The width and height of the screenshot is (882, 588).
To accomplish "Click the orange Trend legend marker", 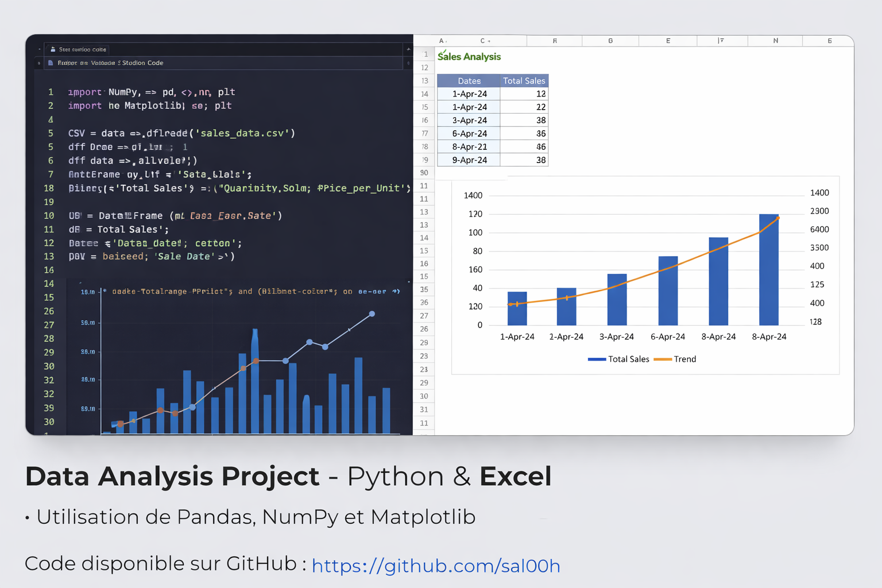I will coord(662,359).
